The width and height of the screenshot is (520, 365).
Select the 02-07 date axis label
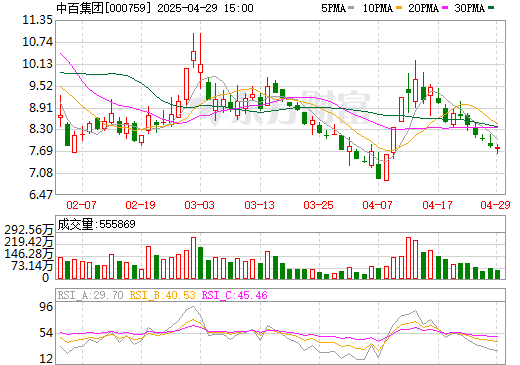point(81,205)
